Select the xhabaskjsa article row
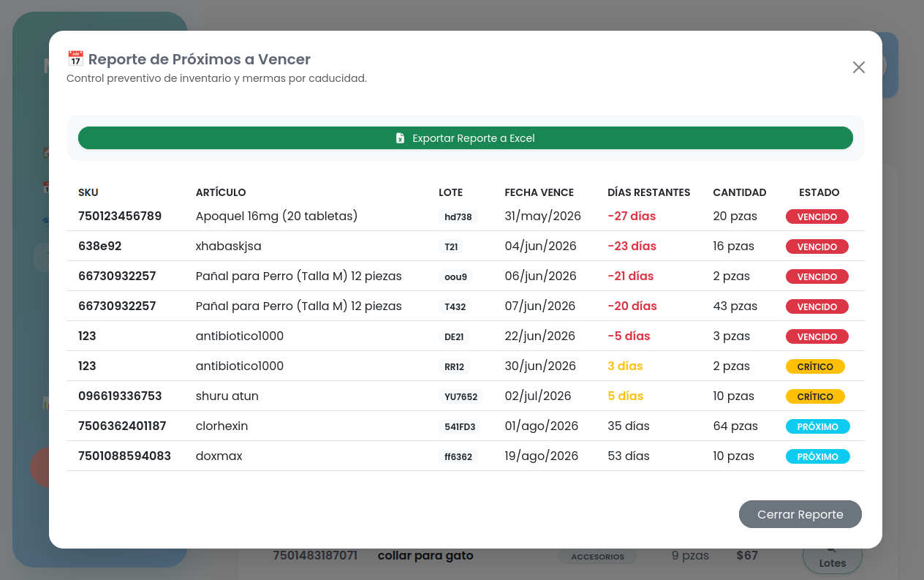This screenshot has width=924, height=580. [x=466, y=246]
